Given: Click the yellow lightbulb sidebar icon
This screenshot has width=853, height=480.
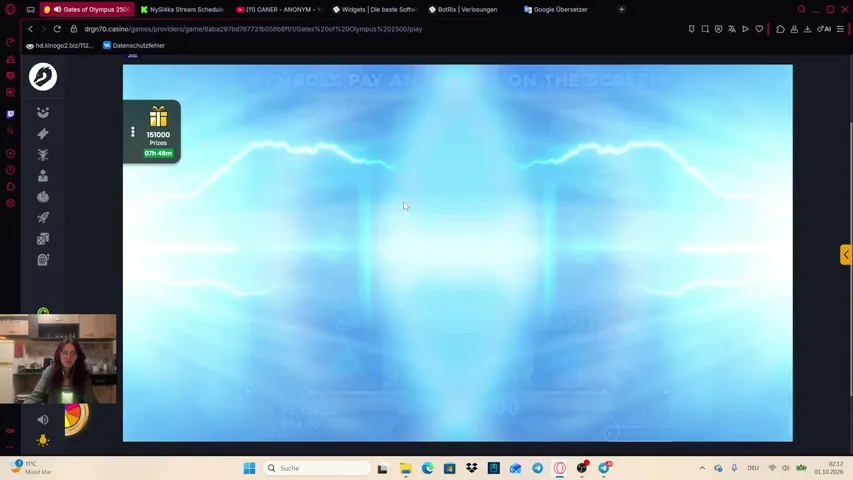Looking at the screenshot, I should click(43, 440).
